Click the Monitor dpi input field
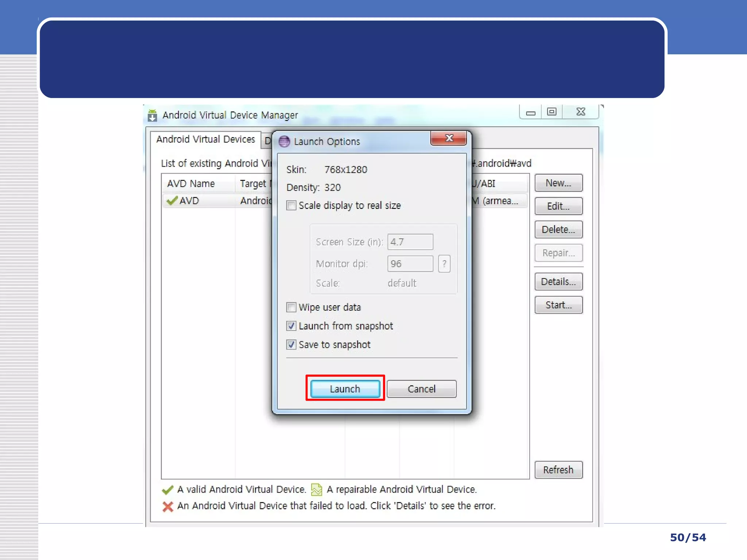This screenshot has width=747, height=560. 410,264
